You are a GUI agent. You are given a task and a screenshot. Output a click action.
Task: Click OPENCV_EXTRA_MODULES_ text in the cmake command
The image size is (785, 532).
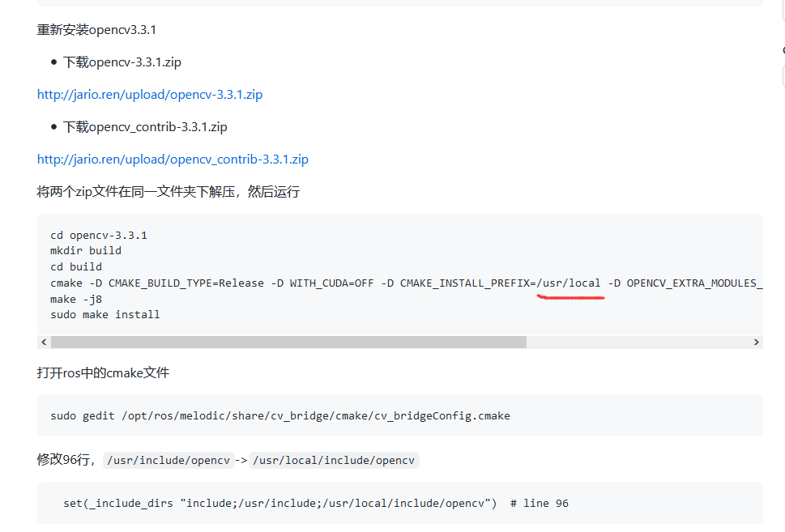(x=695, y=283)
